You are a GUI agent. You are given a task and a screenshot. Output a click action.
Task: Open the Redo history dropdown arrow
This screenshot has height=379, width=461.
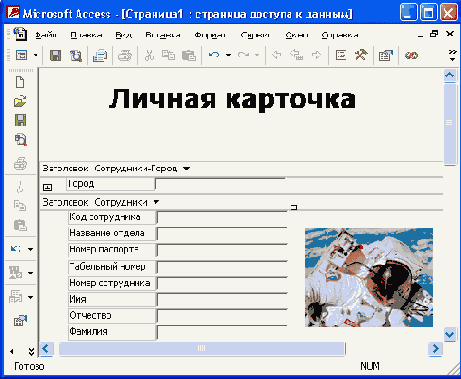pyautogui.click(x=257, y=55)
